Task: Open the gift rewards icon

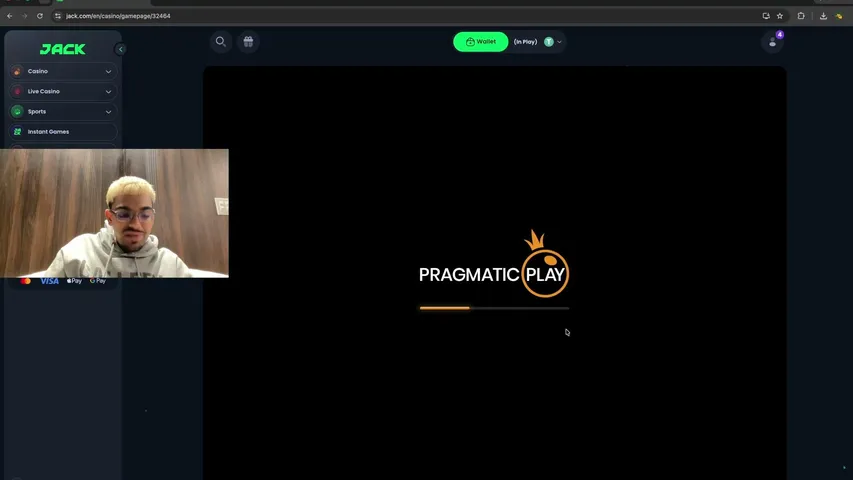Action: [248, 42]
